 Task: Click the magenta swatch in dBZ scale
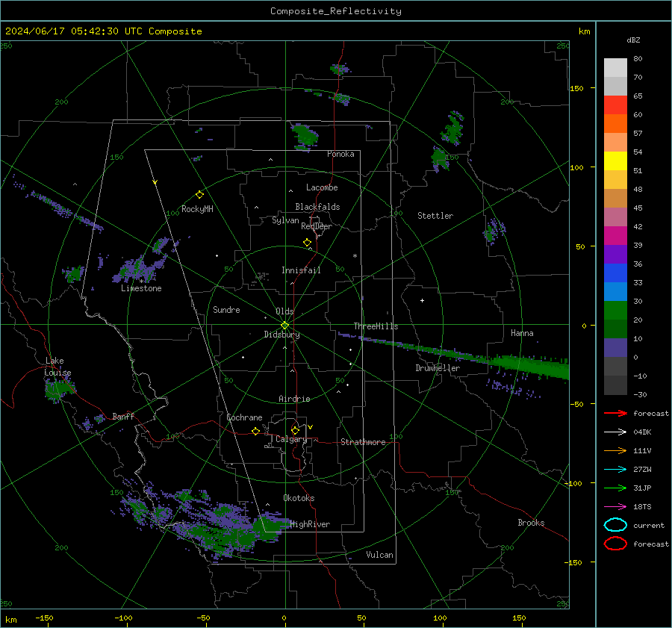(615, 235)
